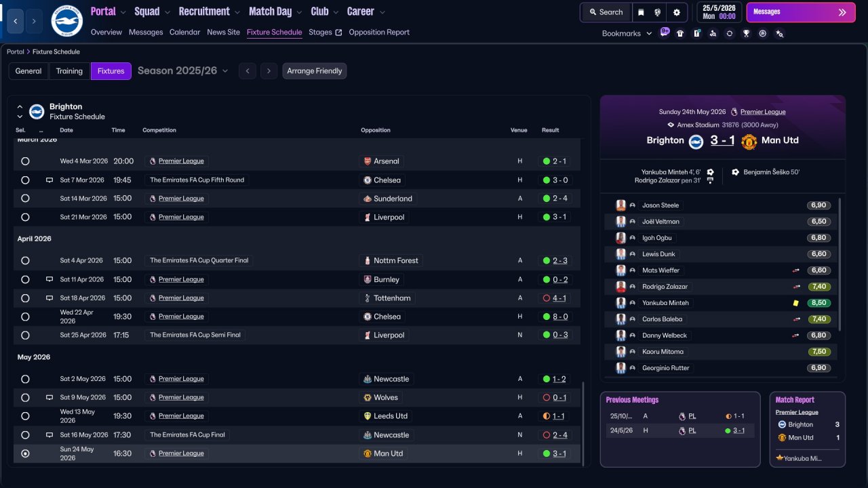
Task: Click the star with magnifier bookmark icon
Action: (779, 33)
